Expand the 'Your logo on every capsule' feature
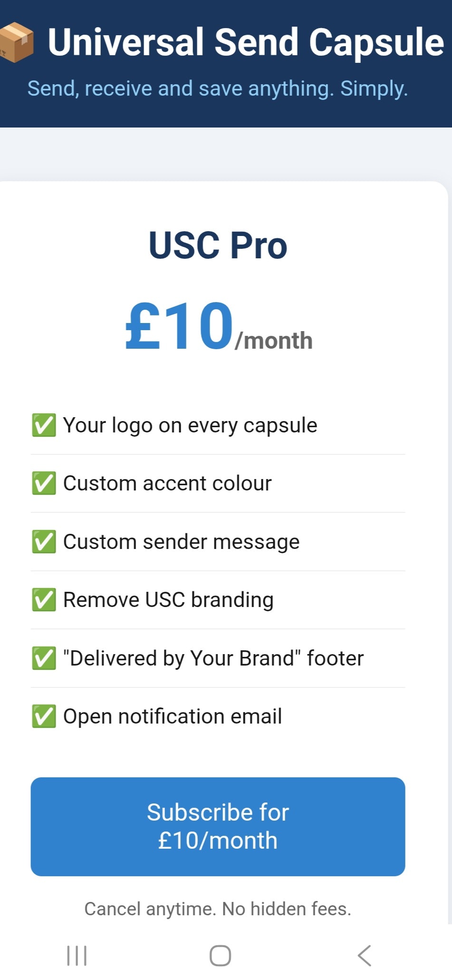Viewport: 452px width, 980px height. coord(217,424)
